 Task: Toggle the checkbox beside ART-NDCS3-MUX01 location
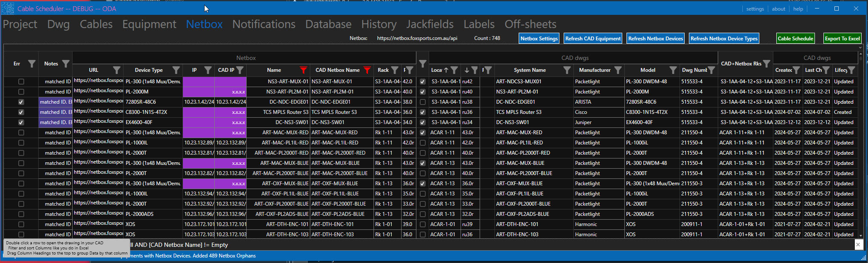pyautogui.click(x=422, y=82)
